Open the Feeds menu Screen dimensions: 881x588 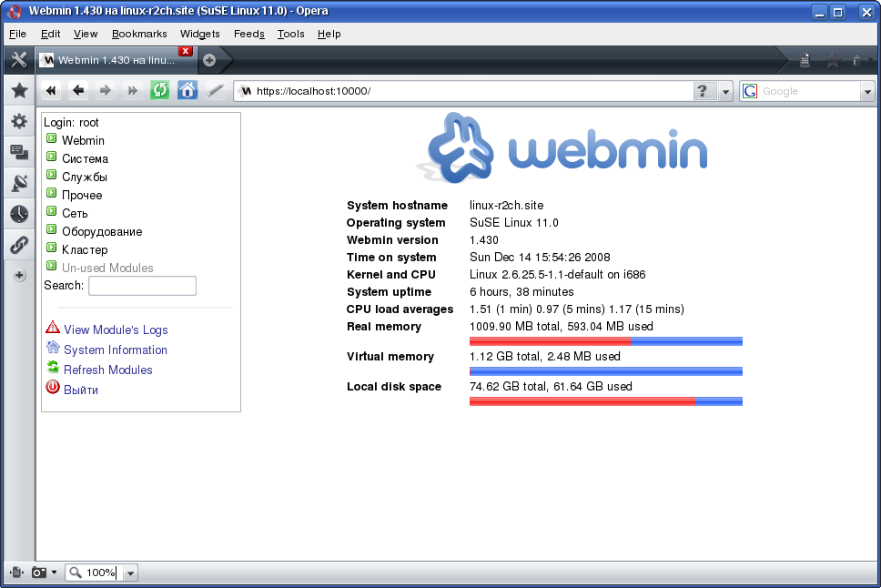[248, 34]
